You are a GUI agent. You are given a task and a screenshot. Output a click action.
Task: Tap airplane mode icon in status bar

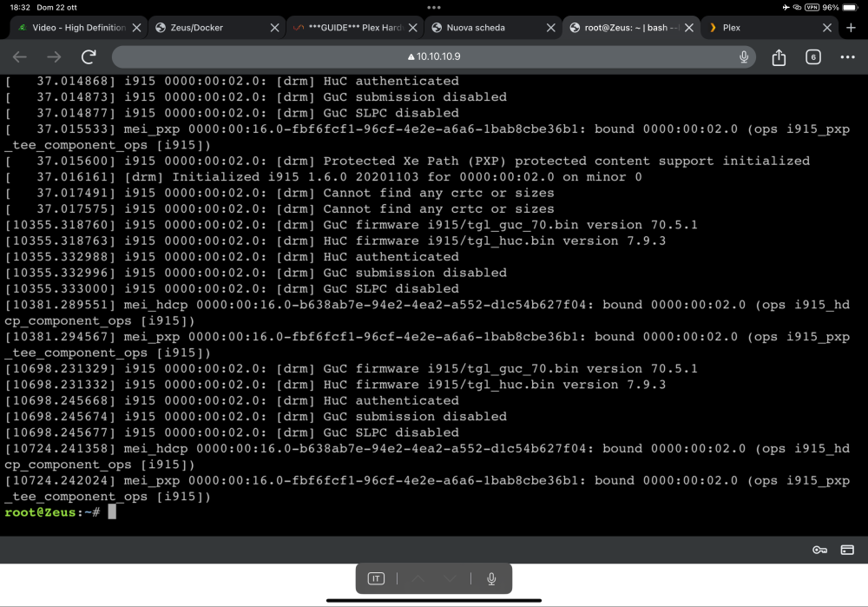[x=786, y=7]
